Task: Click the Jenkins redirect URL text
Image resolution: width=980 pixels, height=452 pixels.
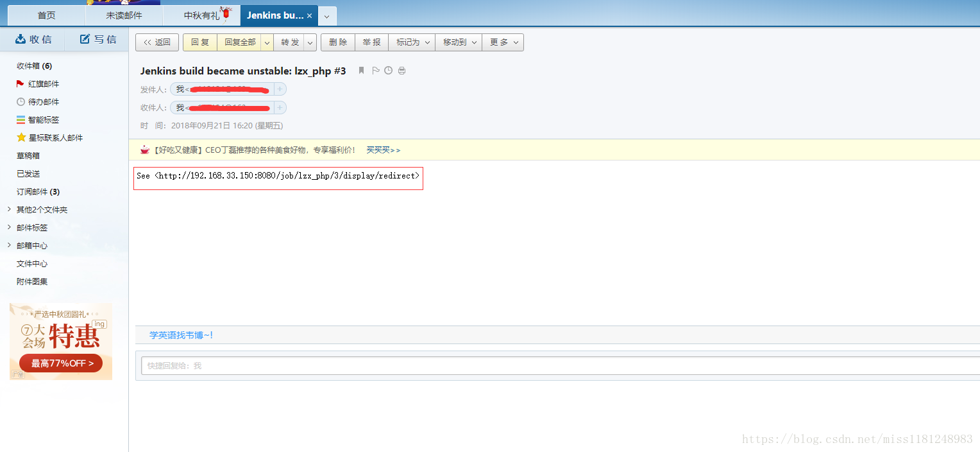Action: coord(289,175)
